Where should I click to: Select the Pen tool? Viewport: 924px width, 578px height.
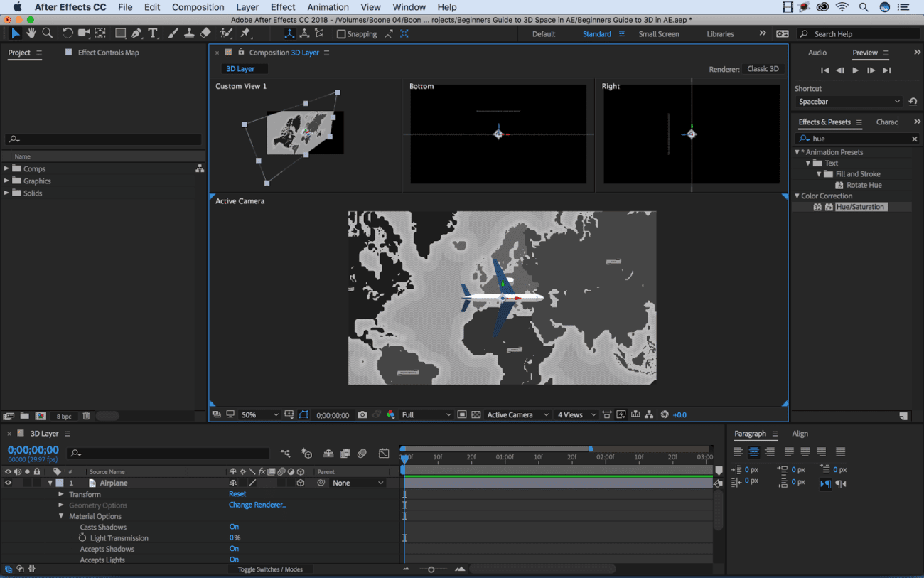[137, 33]
